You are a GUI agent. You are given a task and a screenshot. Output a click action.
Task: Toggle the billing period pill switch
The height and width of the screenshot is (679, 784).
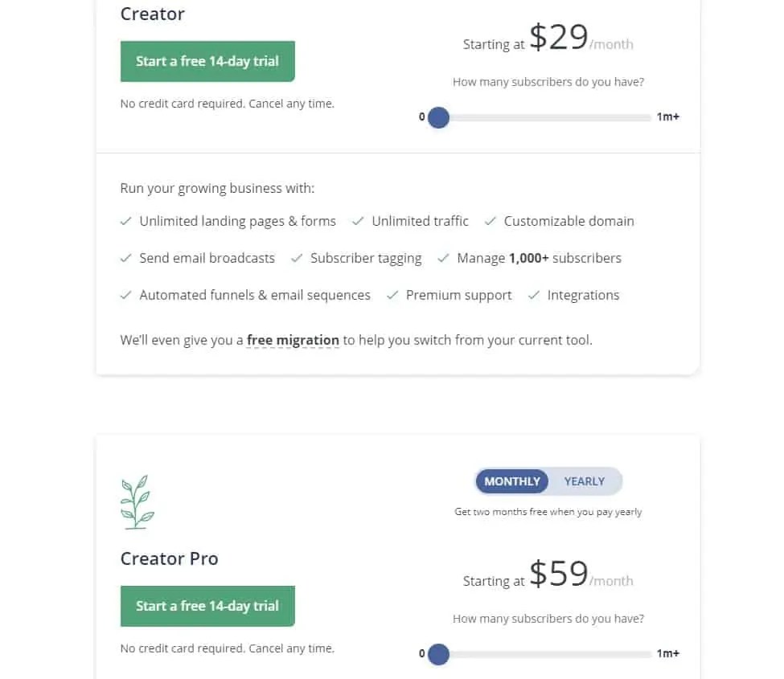548,481
